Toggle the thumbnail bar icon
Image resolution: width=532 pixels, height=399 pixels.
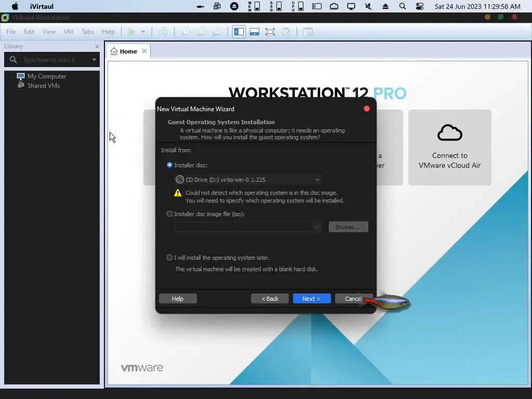[x=255, y=32]
